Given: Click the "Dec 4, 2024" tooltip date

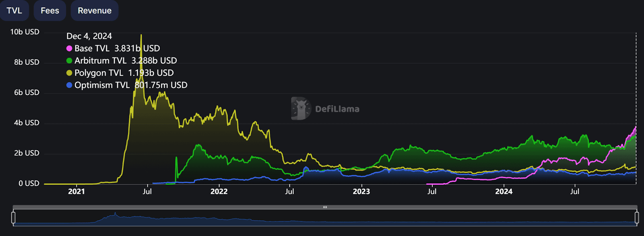Looking at the screenshot, I should (x=89, y=36).
